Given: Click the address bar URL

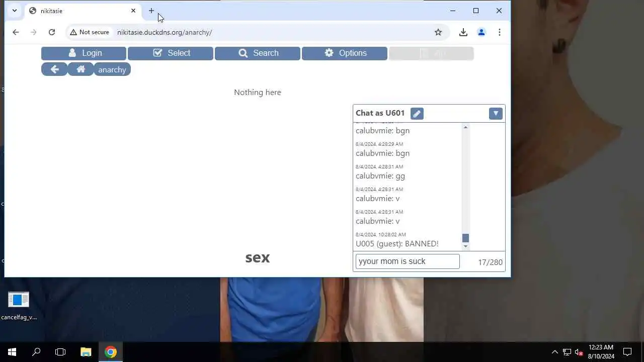Looking at the screenshot, I should tap(165, 32).
